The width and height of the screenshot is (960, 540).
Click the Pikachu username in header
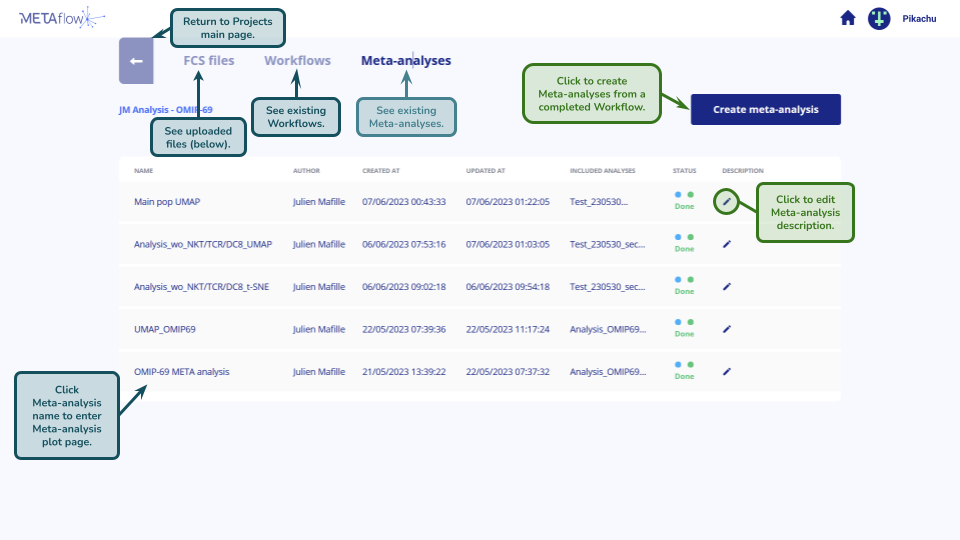click(919, 19)
